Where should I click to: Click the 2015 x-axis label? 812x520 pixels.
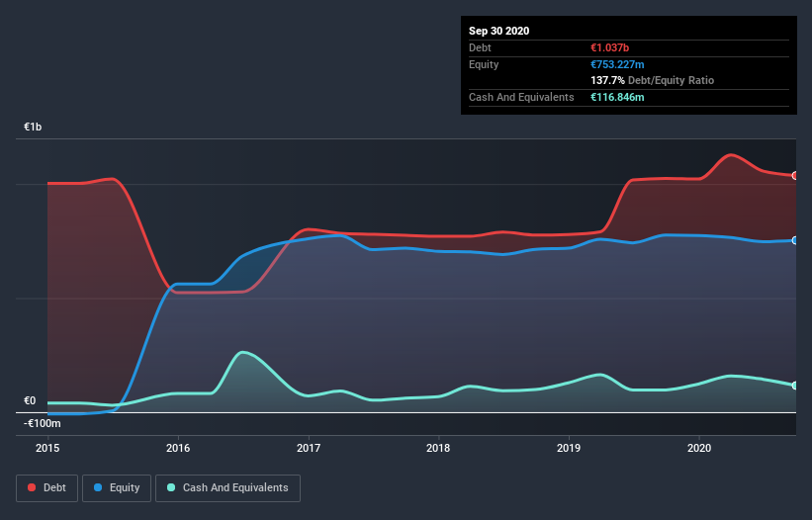[x=47, y=448]
